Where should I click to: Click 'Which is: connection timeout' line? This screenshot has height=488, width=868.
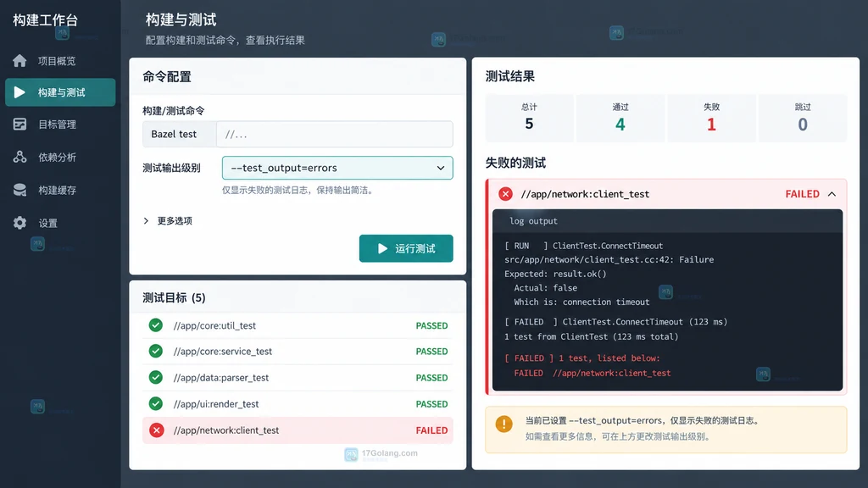(581, 302)
